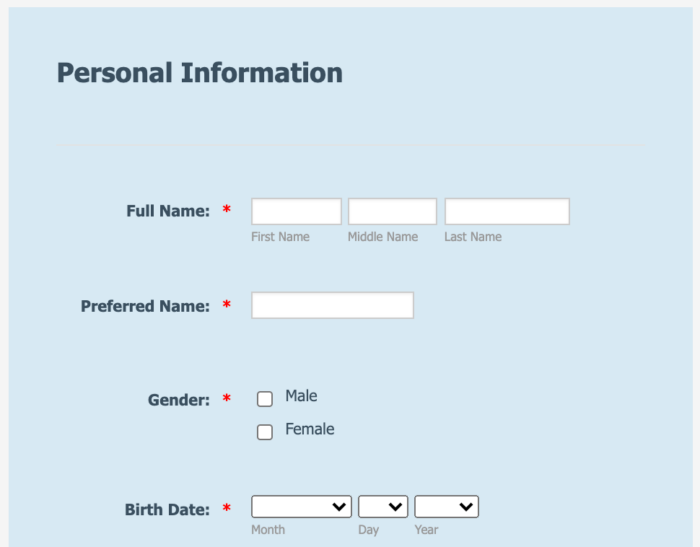The height and width of the screenshot is (547, 700).
Task: Click the word Male beside its checkbox
Action: [x=301, y=396]
